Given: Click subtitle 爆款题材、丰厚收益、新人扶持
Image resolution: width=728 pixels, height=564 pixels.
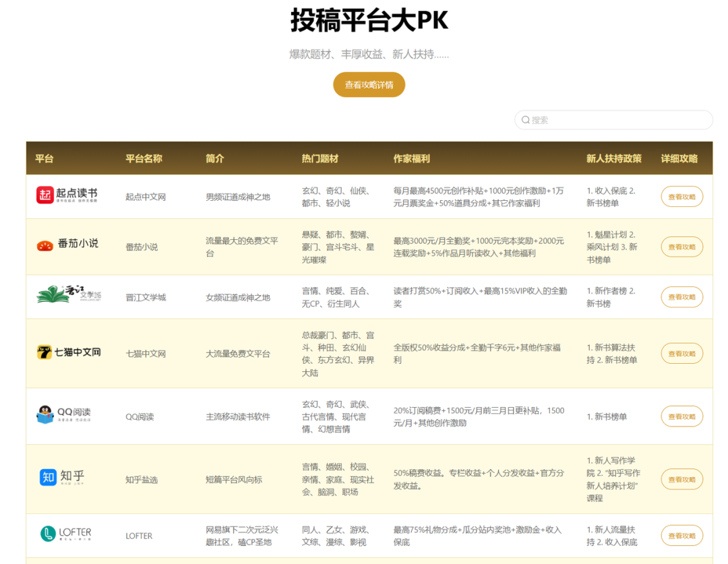Looking at the screenshot, I should pos(369,55).
